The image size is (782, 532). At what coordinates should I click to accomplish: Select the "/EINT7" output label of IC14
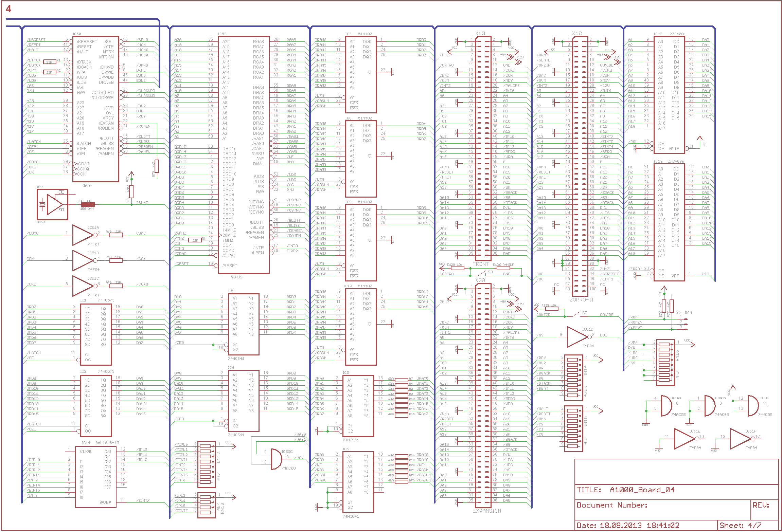pyautogui.click(x=143, y=500)
